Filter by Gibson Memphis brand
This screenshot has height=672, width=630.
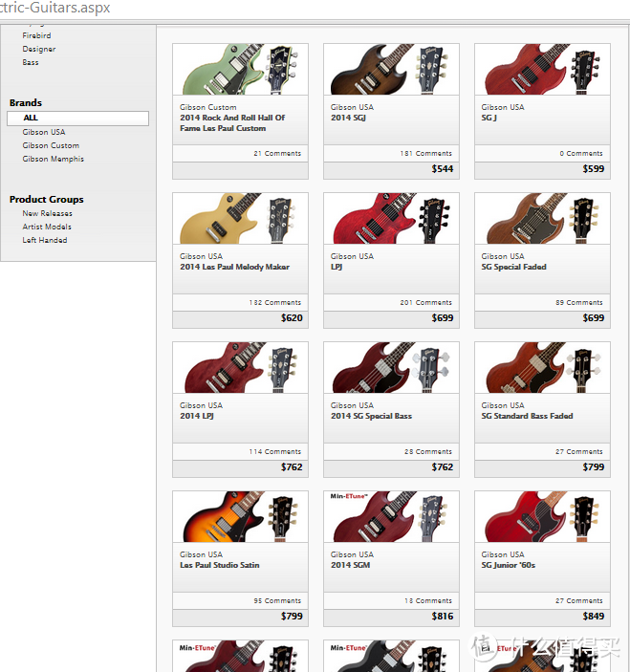click(54, 159)
